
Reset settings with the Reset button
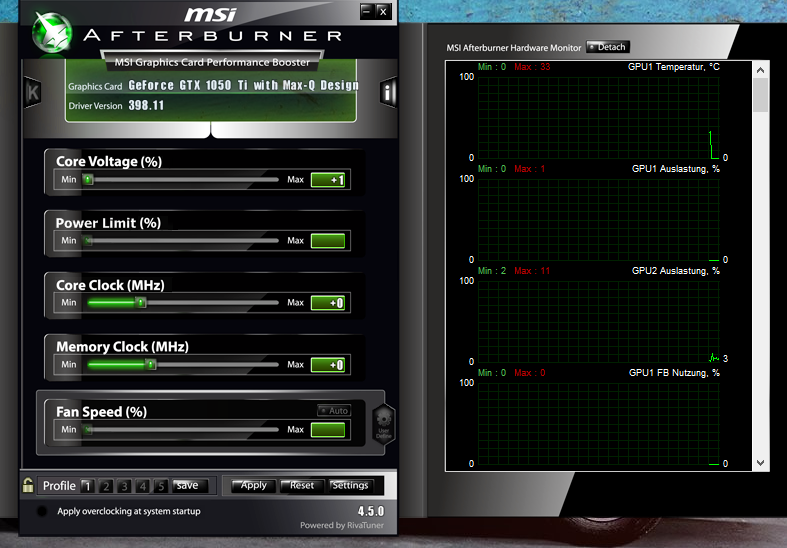[302, 485]
